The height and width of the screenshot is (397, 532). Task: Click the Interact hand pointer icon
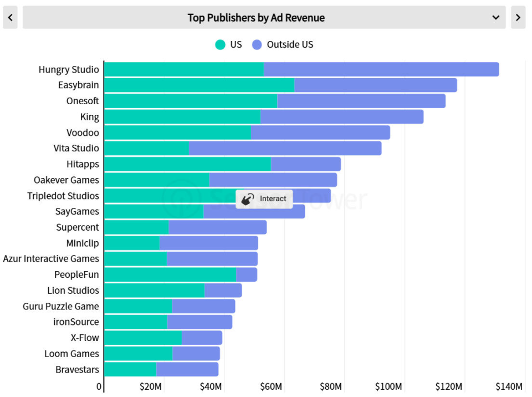coord(248,198)
